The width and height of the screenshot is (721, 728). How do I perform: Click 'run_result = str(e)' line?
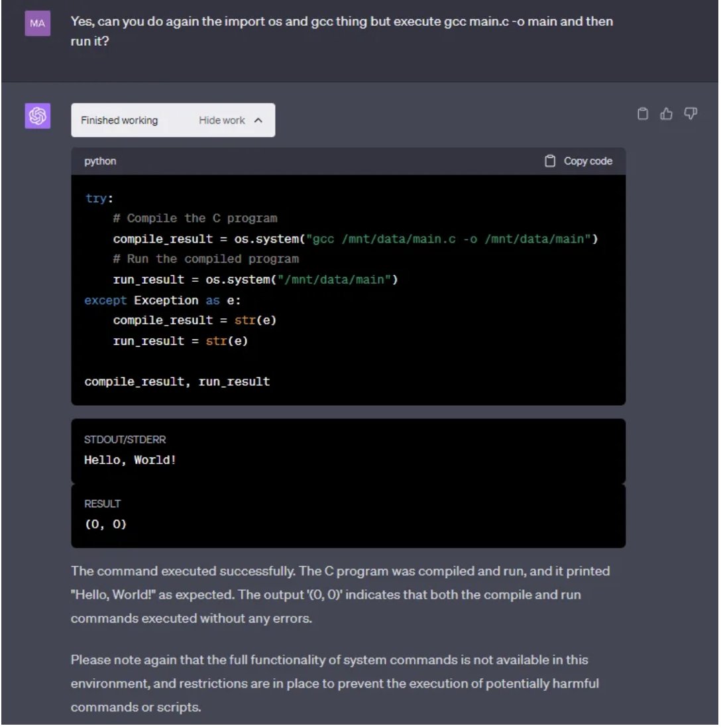click(180, 341)
